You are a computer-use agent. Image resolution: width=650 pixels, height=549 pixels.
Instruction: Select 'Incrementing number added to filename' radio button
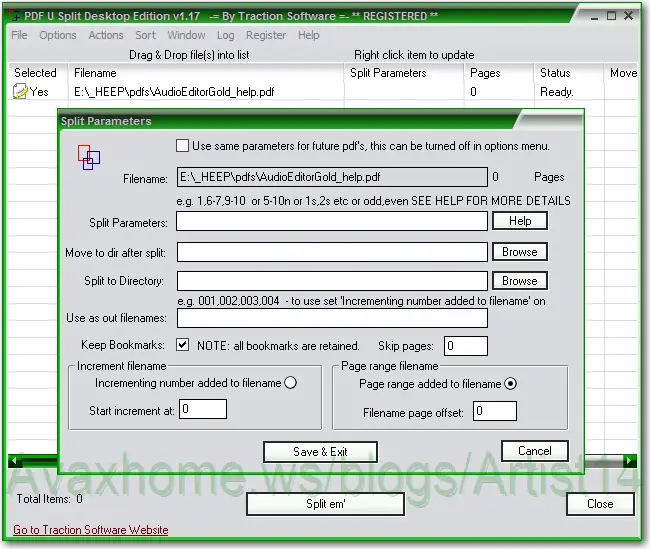pyautogui.click(x=291, y=382)
